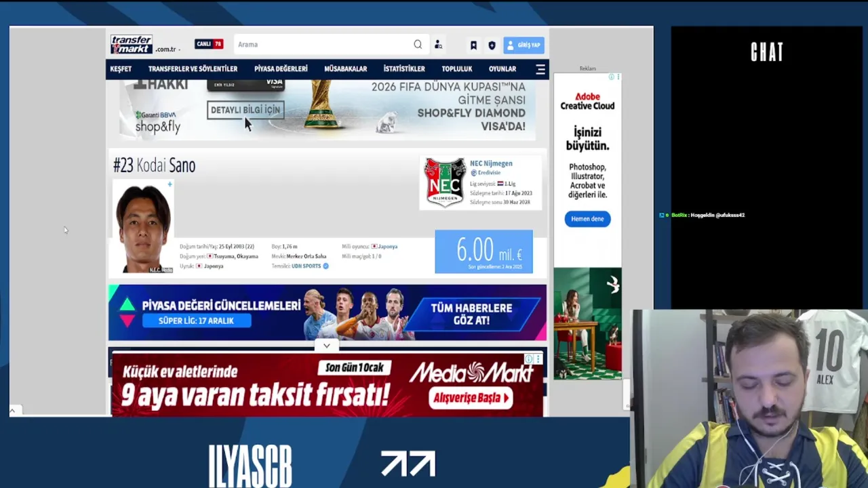Open the .com.tr domain dropdown
This screenshot has width=868, height=488.
167,49
